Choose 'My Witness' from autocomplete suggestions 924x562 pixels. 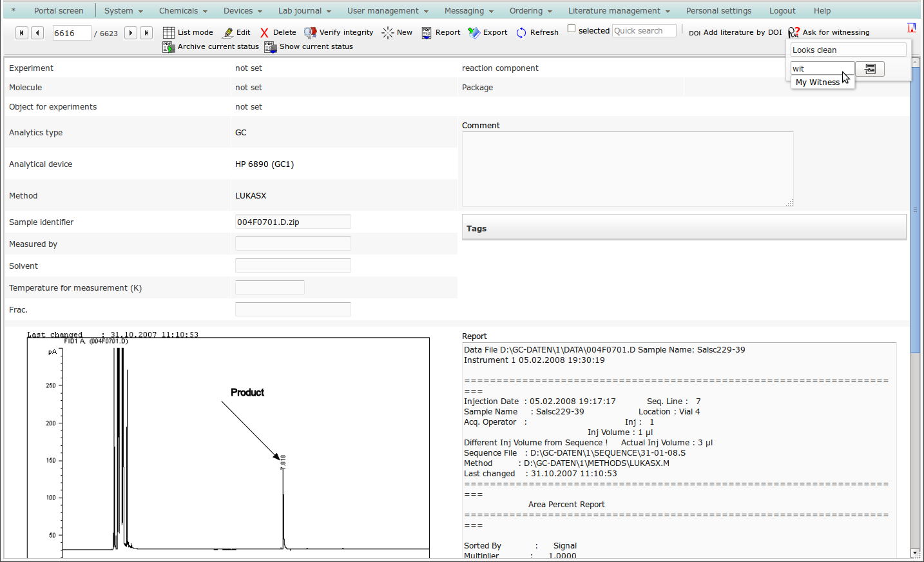(x=817, y=82)
